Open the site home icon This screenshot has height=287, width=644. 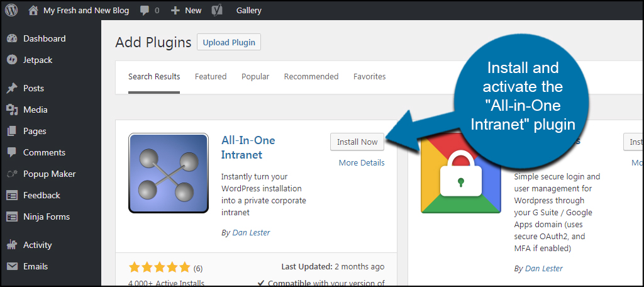click(33, 10)
